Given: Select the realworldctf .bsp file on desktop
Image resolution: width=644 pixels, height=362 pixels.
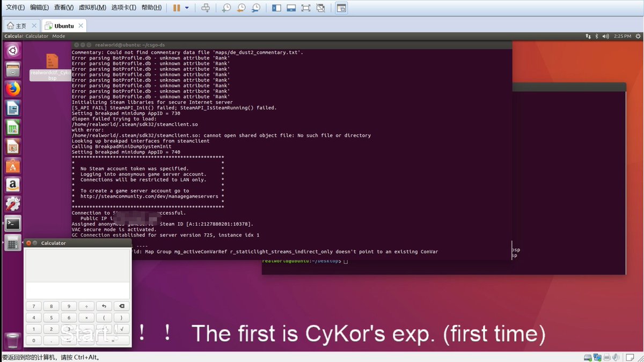Looking at the screenshot, I should [52, 67].
